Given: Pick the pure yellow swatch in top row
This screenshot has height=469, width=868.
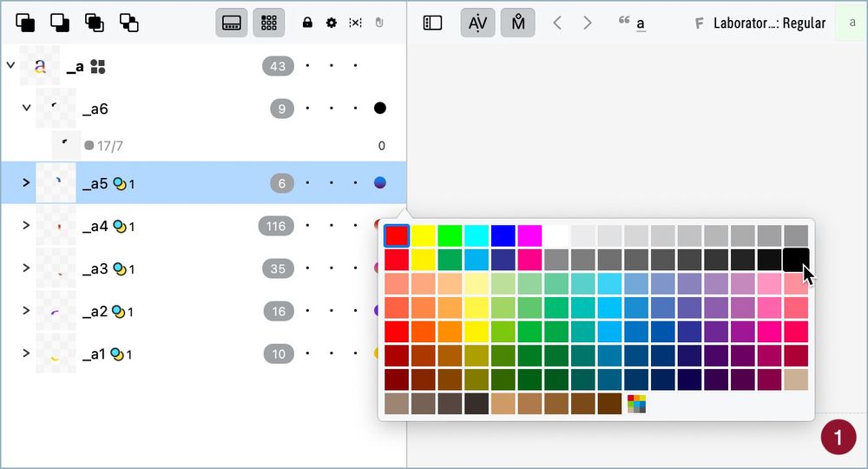Looking at the screenshot, I should [424, 235].
